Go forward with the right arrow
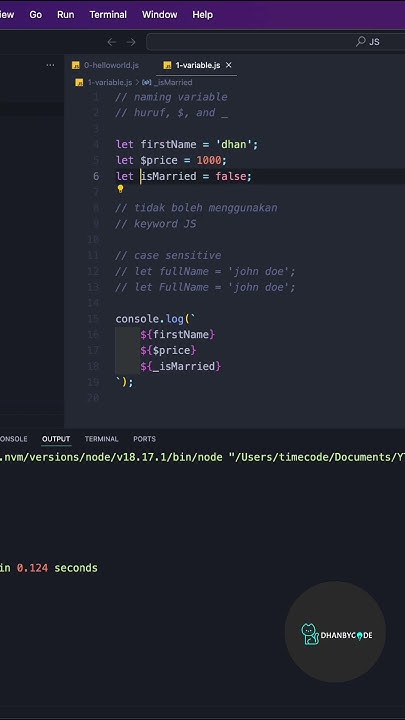 [x=131, y=42]
